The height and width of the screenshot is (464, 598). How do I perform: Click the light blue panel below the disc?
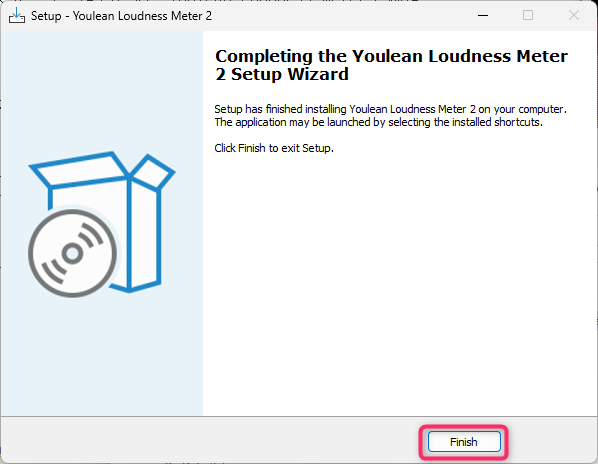tap(101, 356)
